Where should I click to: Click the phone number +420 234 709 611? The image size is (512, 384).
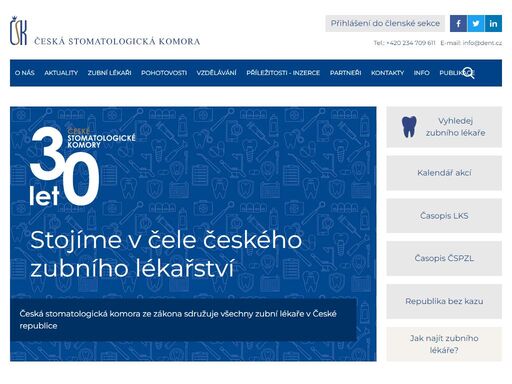click(x=411, y=43)
